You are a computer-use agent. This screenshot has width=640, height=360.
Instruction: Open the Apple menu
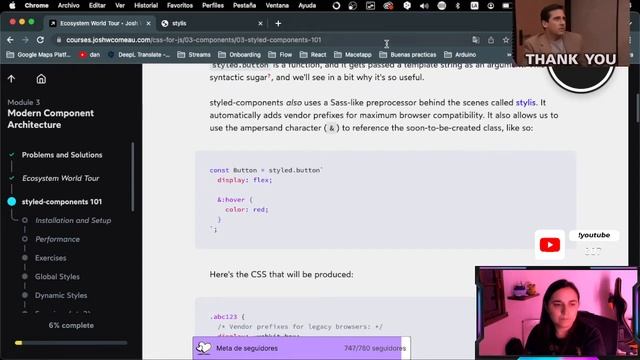12,5
